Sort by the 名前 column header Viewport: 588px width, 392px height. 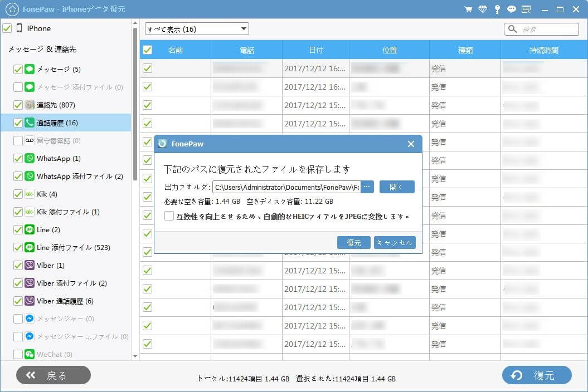coord(176,50)
